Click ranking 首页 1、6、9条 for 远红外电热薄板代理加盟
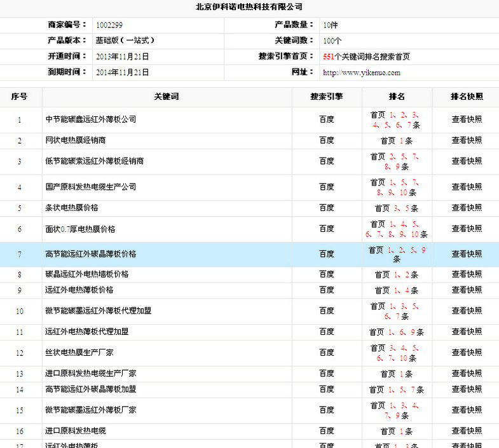The height and width of the screenshot is (448, 499). [x=397, y=332]
